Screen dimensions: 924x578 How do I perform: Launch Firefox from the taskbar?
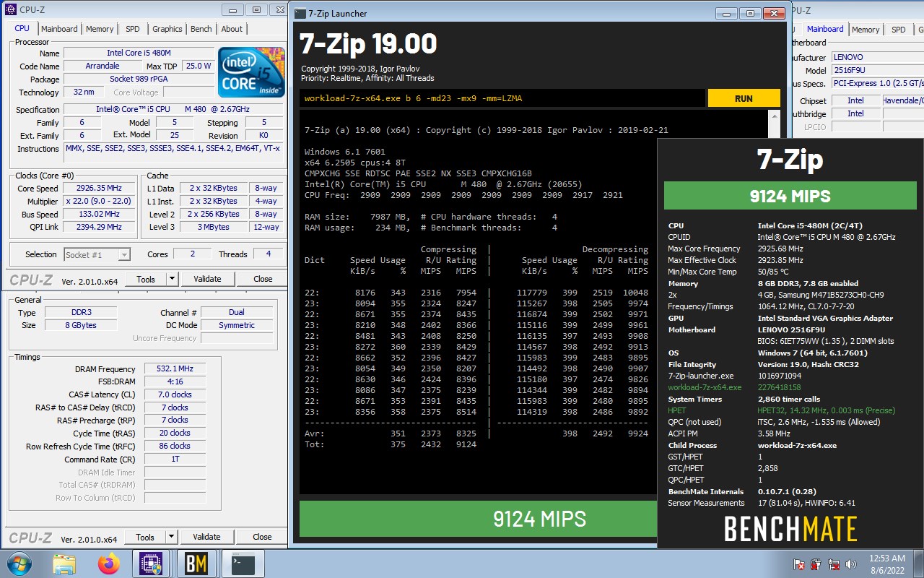(109, 564)
